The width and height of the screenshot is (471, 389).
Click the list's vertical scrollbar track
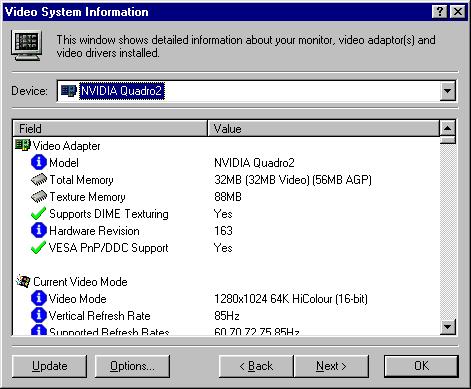tap(448, 231)
